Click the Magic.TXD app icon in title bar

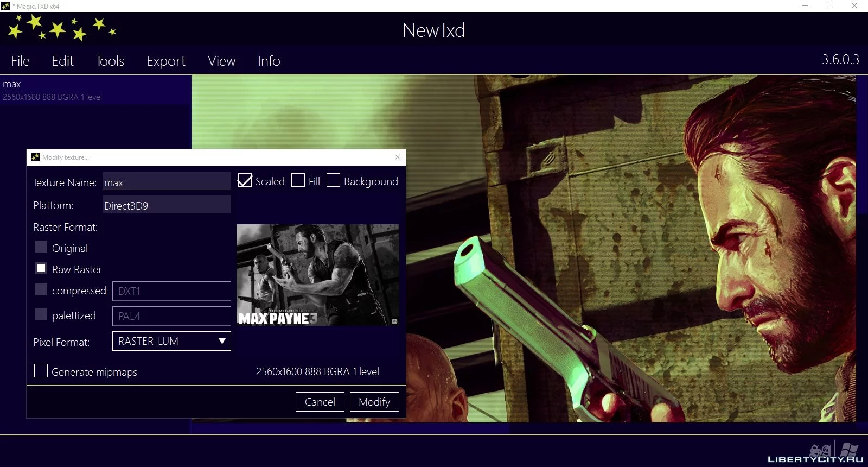coord(5,6)
